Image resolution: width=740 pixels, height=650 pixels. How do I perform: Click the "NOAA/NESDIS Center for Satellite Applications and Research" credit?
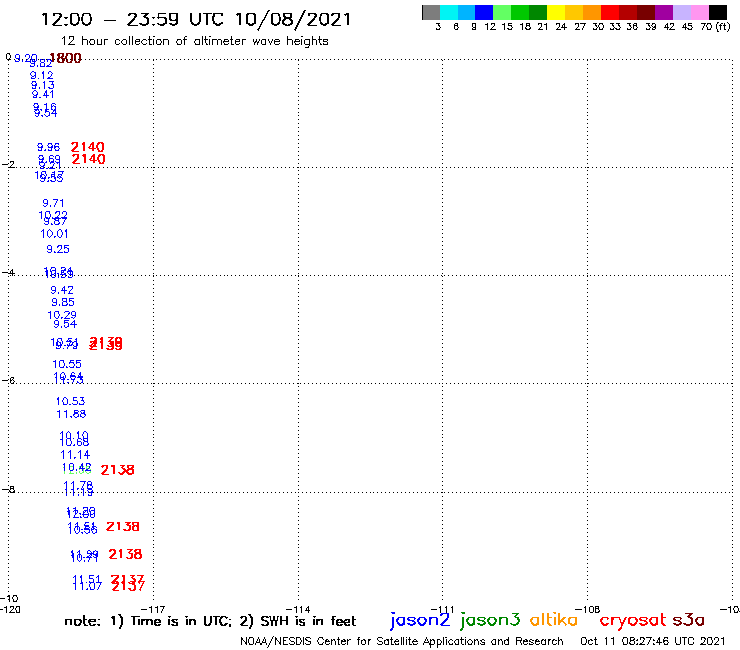(x=402, y=641)
